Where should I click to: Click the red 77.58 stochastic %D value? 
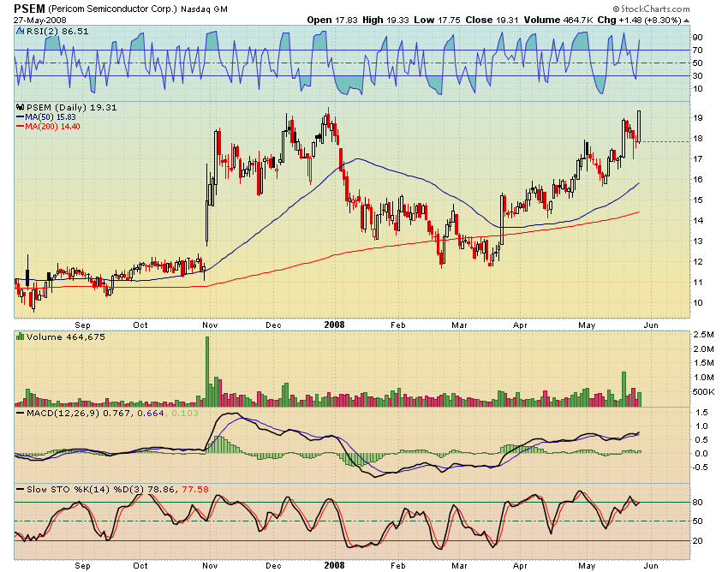click(195, 489)
